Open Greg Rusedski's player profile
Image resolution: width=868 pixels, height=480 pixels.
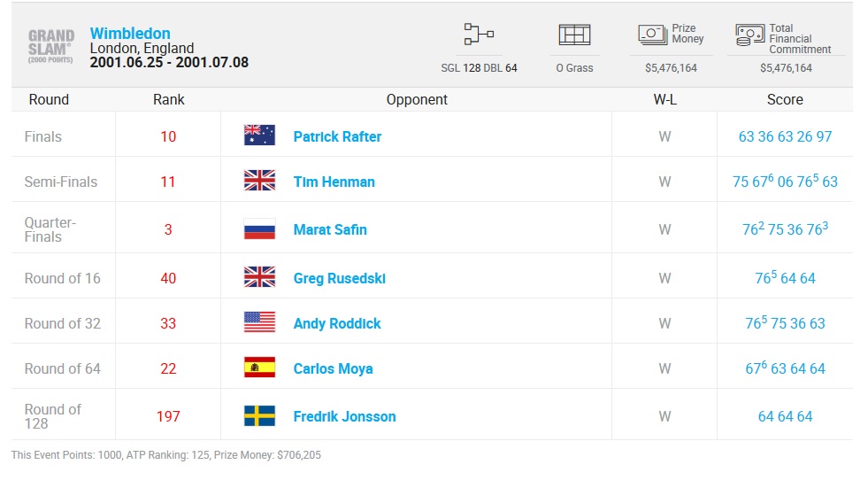tap(340, 278)
